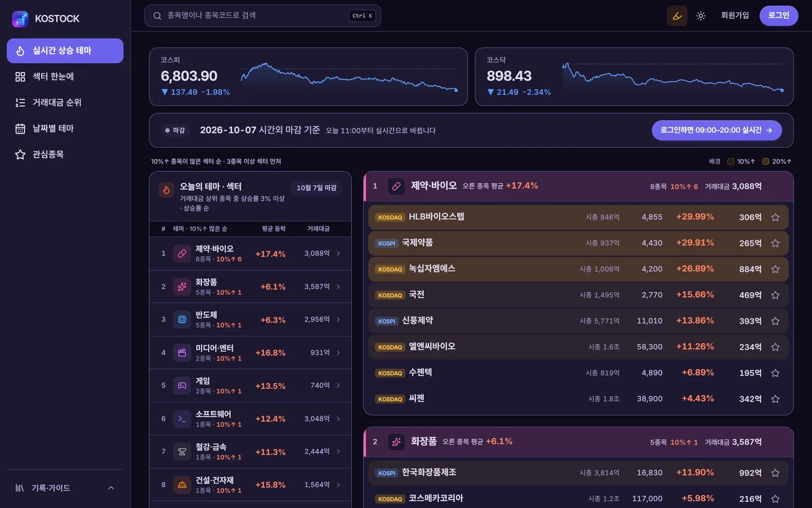This screenshot has height=508, width=812.
Task: Open the 반도체 row chevron
Action: click(339, 320)
